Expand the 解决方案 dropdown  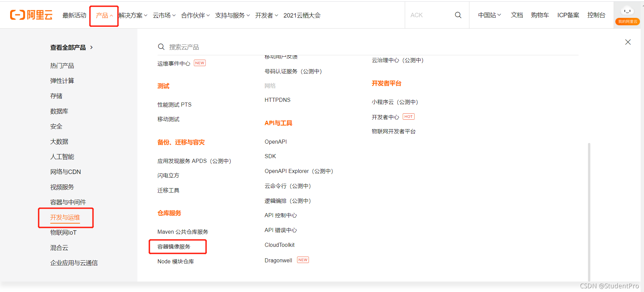133,16
